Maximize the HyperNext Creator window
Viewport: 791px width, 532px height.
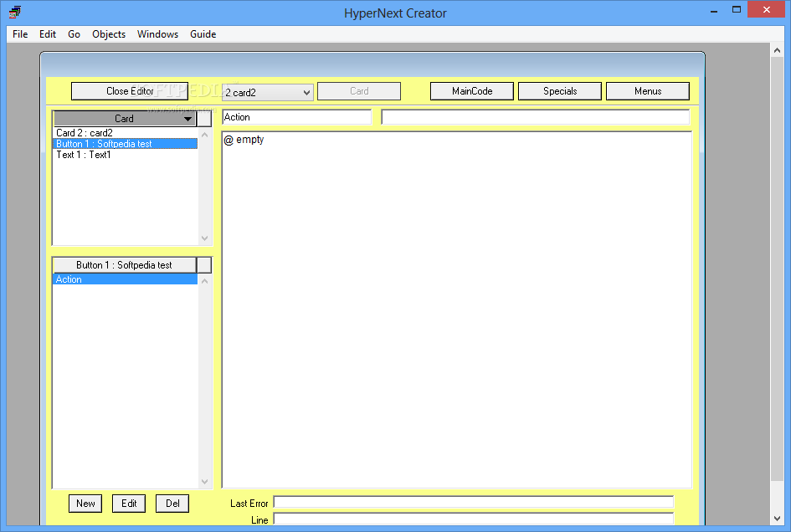(x=737, y=9)
